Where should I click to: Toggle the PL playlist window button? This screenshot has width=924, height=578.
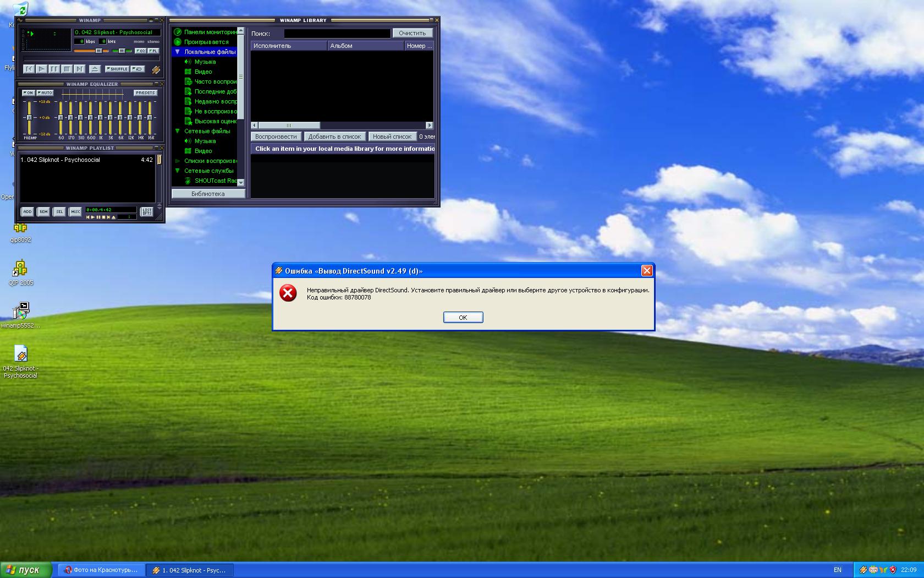pyautogui.click(x=153, y=51)
